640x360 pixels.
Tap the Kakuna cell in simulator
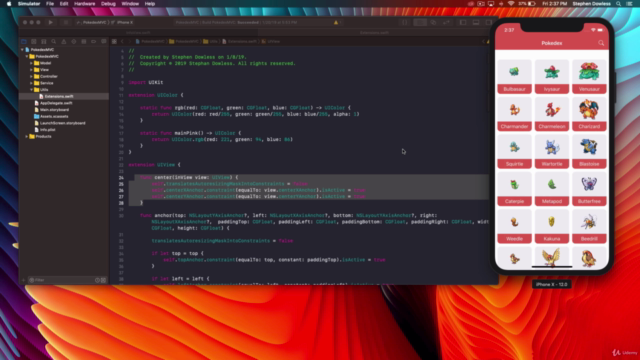click(552, 227)
